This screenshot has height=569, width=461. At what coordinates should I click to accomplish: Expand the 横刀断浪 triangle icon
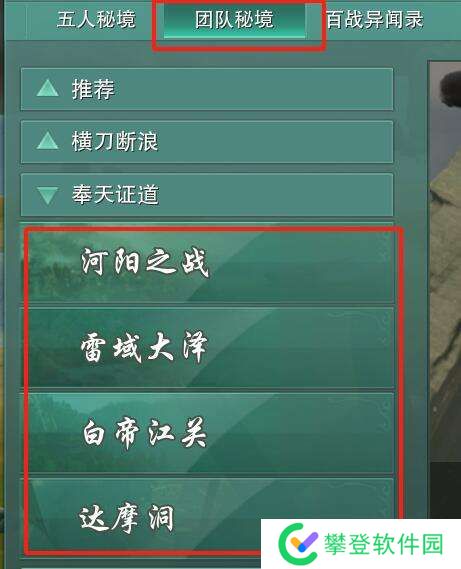[48, 141]
